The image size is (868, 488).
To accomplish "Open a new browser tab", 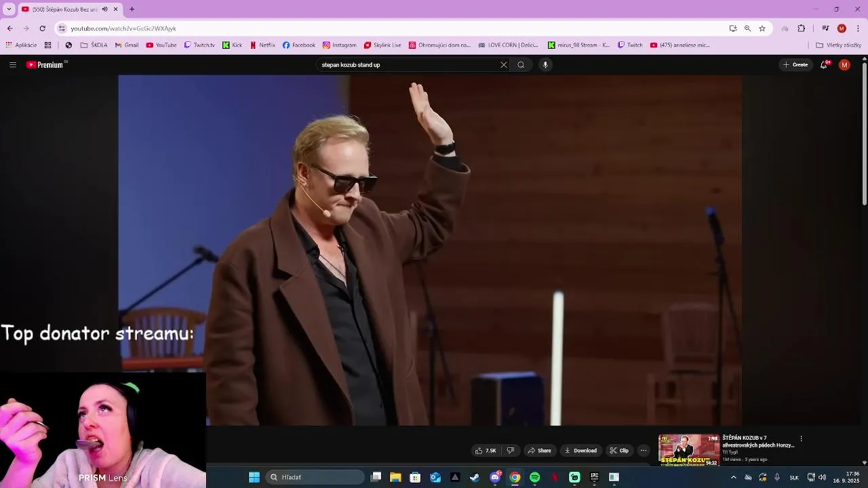I will coord(132,9).
